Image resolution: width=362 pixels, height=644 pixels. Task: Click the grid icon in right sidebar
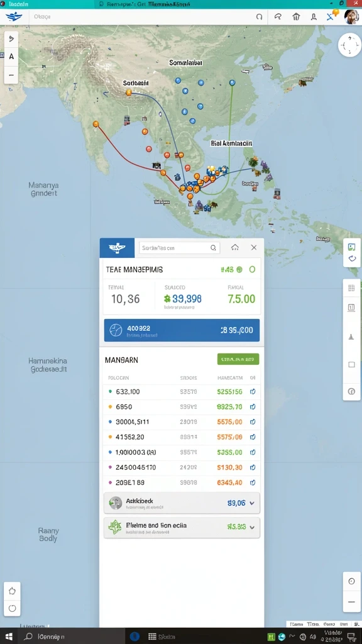351,288
